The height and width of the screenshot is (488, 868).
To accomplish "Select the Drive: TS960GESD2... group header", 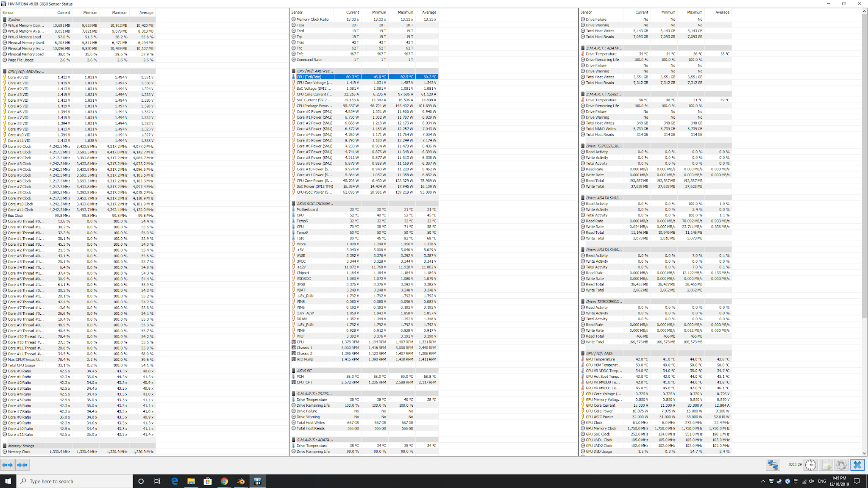I will coord(655,302).
